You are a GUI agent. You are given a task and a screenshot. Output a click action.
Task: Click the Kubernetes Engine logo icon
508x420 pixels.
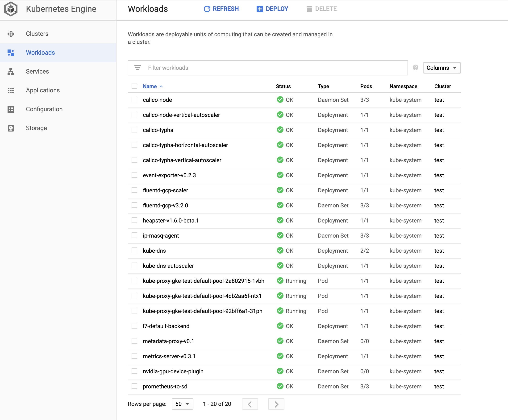(11, 9)
